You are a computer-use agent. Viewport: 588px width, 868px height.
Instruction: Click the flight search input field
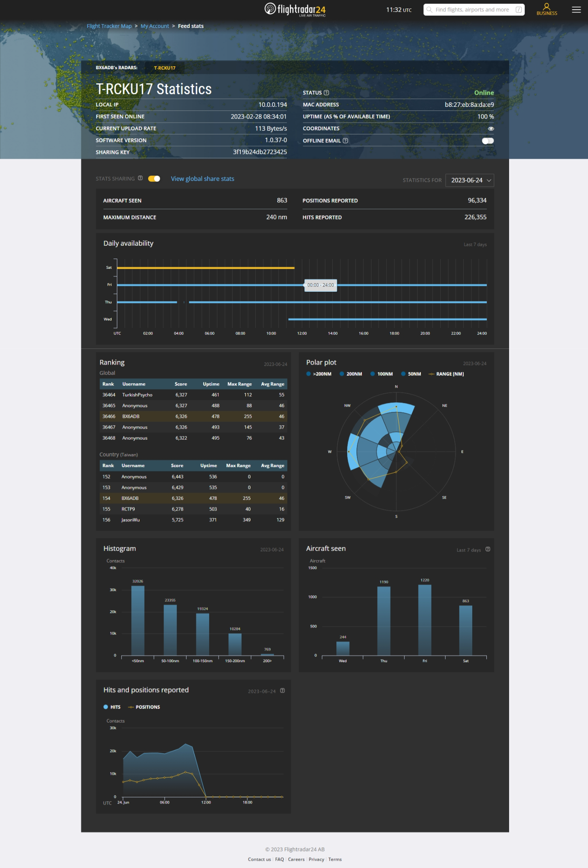(x=473, y=10)
